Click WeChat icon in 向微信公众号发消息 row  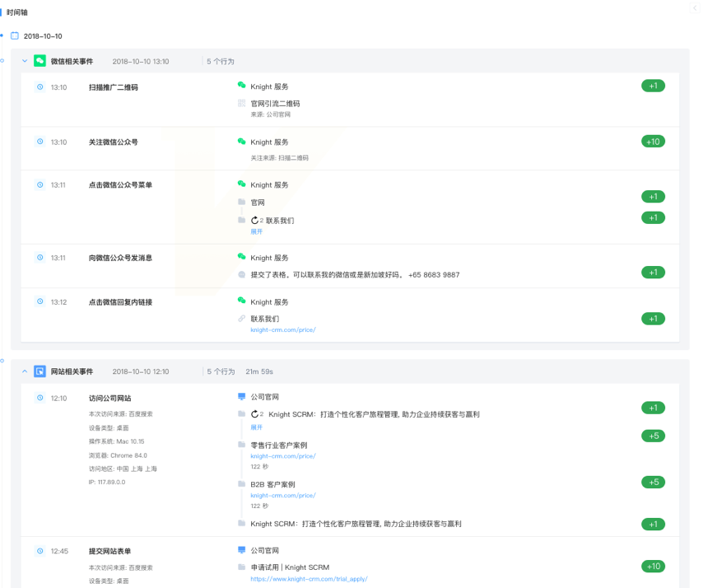(242, 257)
